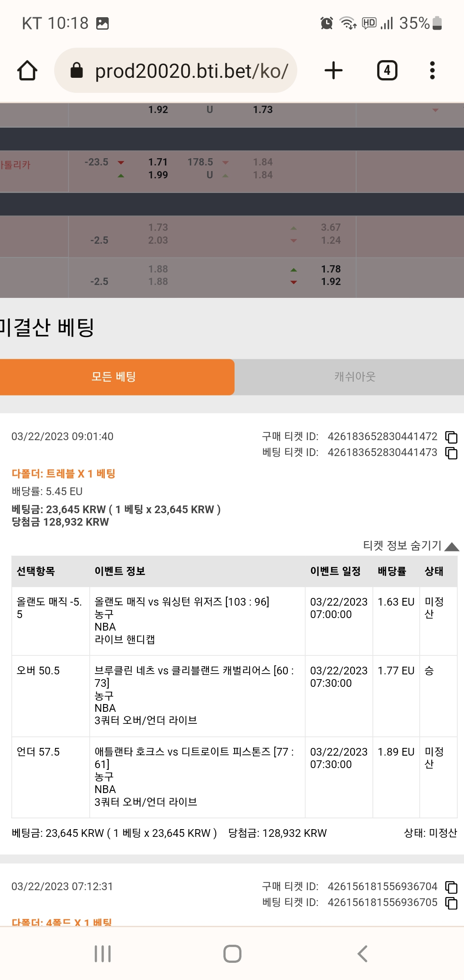Tap the lock icon in address bar
Screen dimensions: 464x980
point(76,70)
